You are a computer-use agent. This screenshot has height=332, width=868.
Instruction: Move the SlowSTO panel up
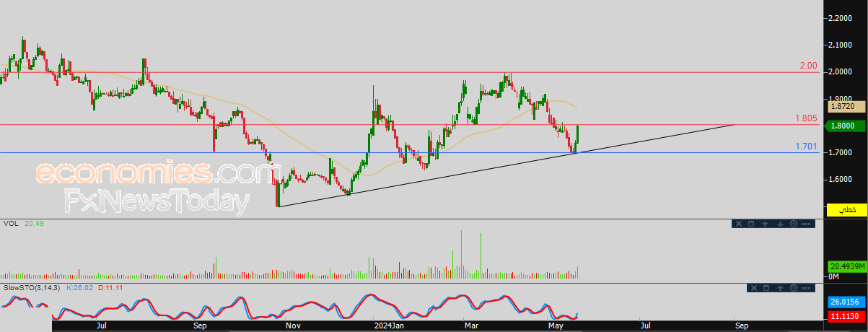pos(780,288)
